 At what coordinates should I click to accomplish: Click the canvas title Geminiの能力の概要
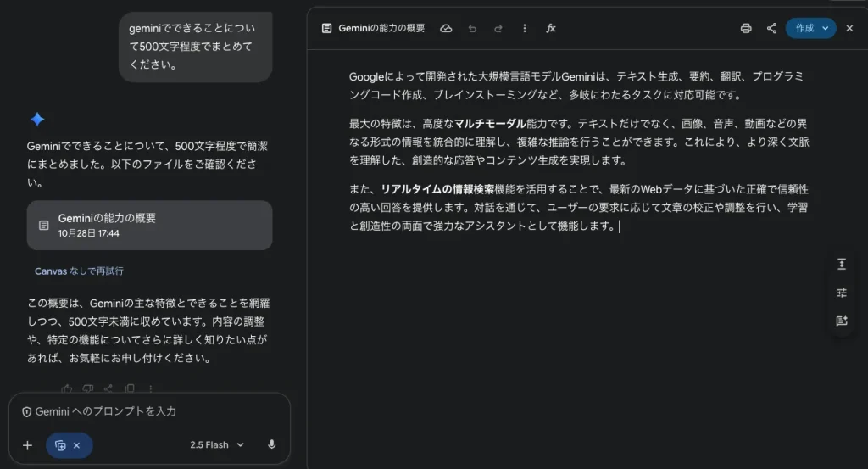pyautogui.click(x=381, y=28)
